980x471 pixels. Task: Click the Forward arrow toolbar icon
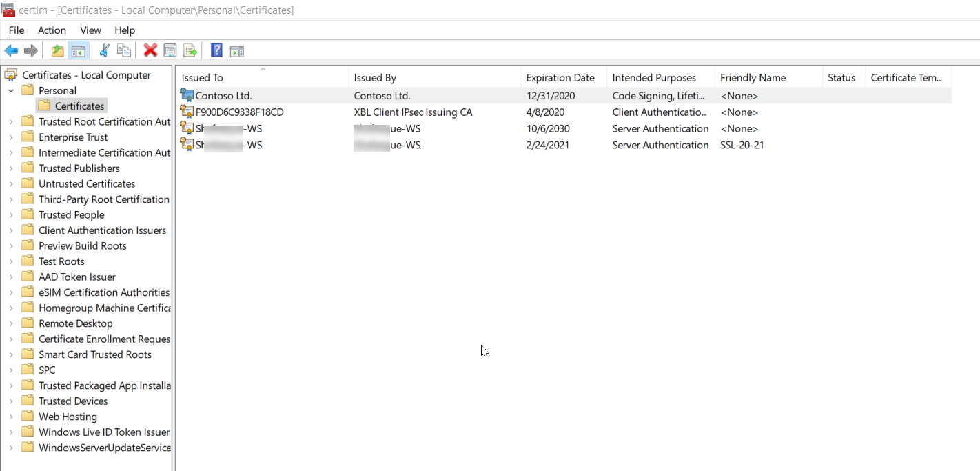[31, 50]
